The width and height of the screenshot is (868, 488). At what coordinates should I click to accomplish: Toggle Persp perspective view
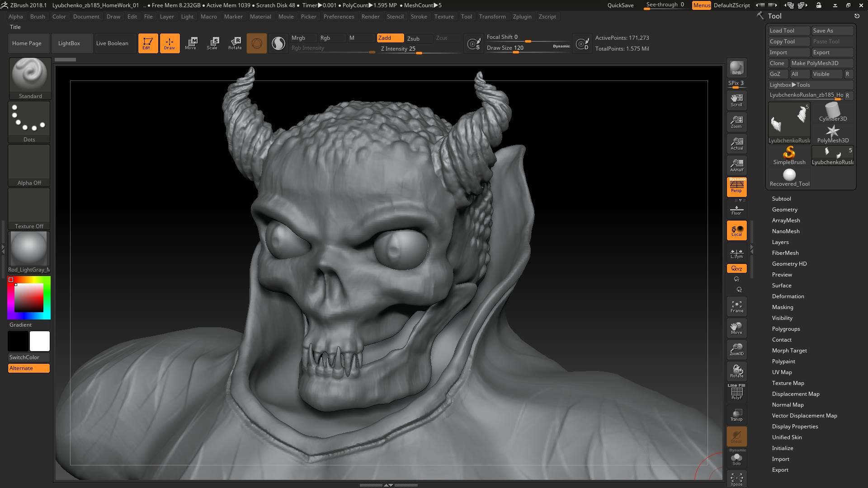pos(736,187)
